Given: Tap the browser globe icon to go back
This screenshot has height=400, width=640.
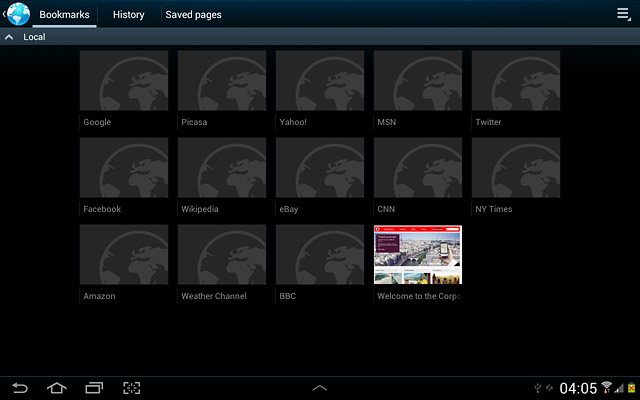Looking at the screenshot, I should coord(18,14).
